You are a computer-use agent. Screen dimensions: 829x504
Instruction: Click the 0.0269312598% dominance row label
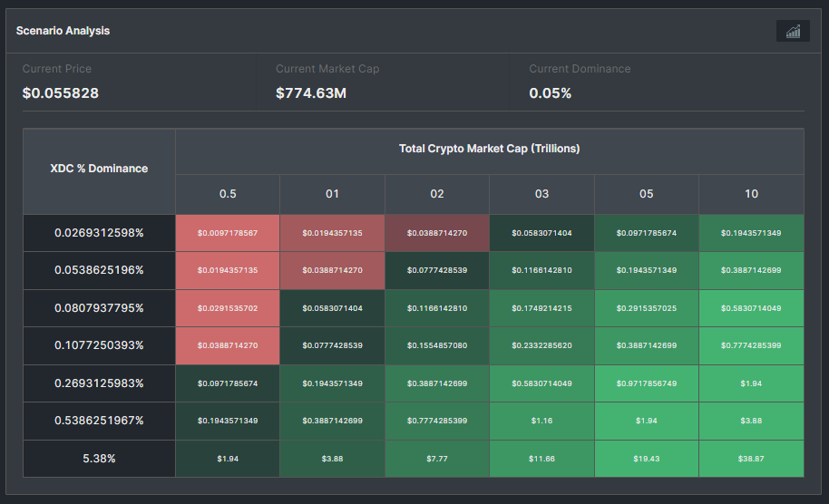coord(99,233)
